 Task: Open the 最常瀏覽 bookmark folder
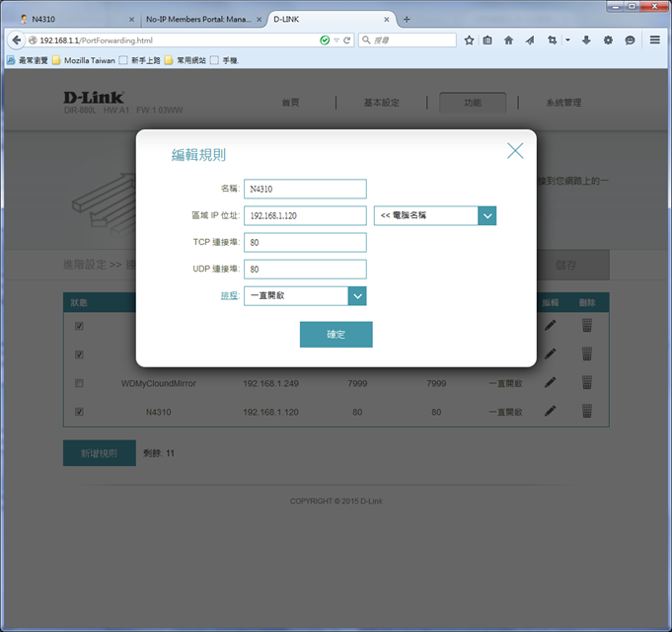click(x=28, y=60)
